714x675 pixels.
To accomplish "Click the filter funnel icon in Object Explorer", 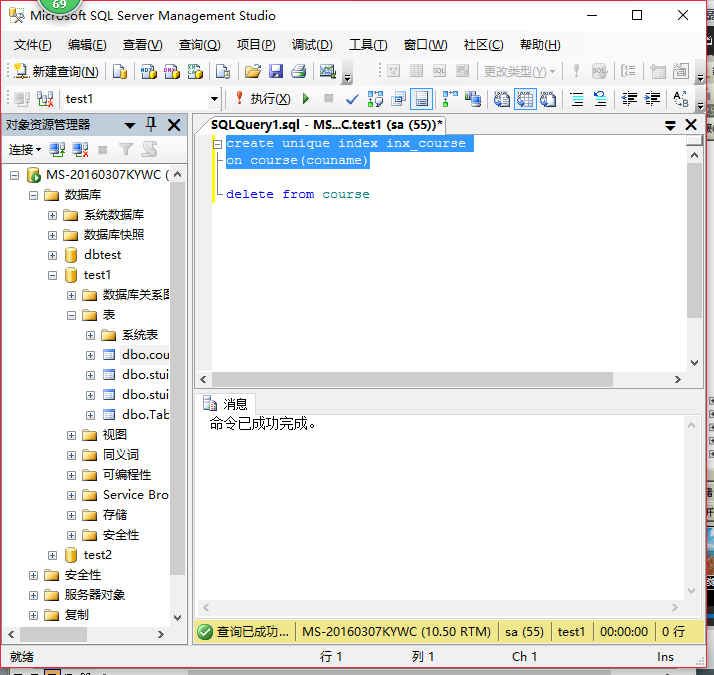I will pos(125,149).
